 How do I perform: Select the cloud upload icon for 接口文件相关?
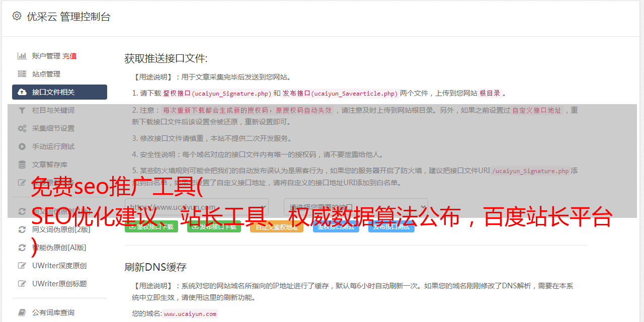coord(22,92)
